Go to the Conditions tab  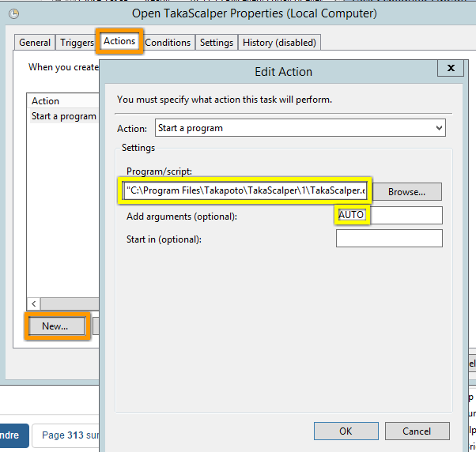168,43
